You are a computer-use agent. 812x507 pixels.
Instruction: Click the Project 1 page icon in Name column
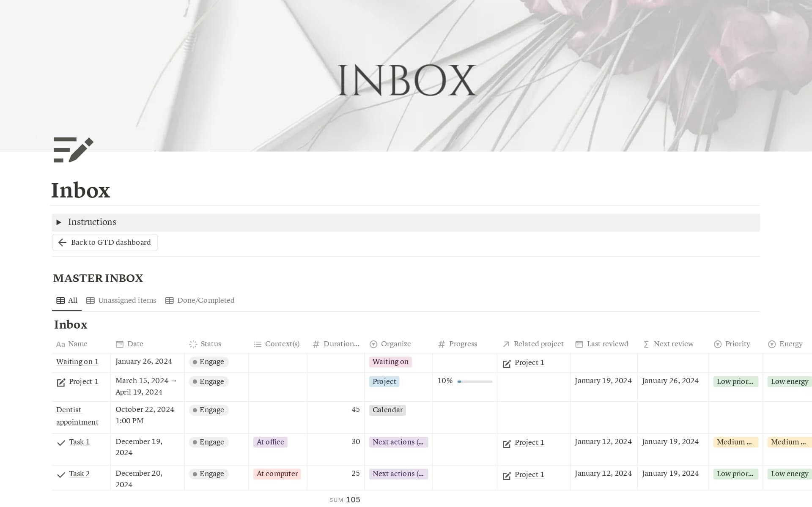pyautogui.click(x=61, y=382)
